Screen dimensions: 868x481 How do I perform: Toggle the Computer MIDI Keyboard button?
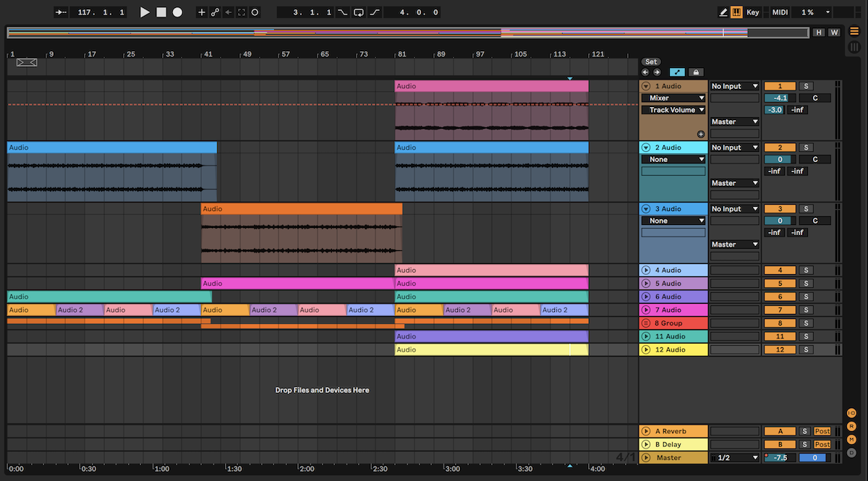click(x=736, y=12)
